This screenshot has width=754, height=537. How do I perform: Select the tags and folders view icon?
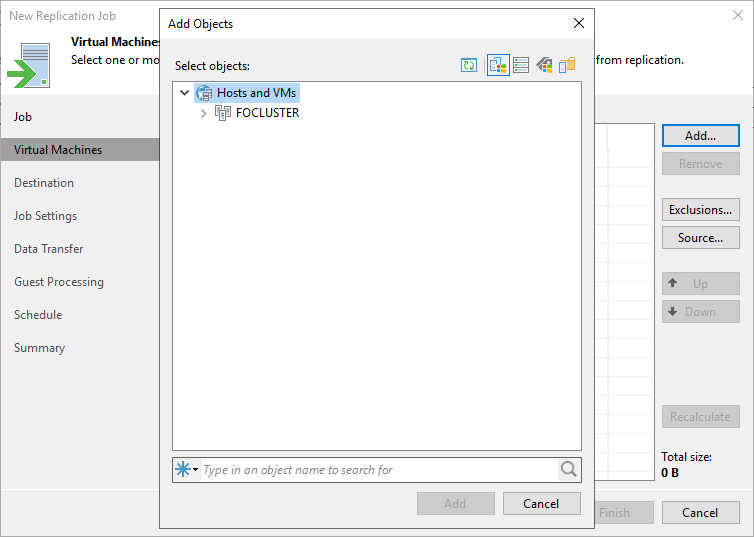coord(567,65)
